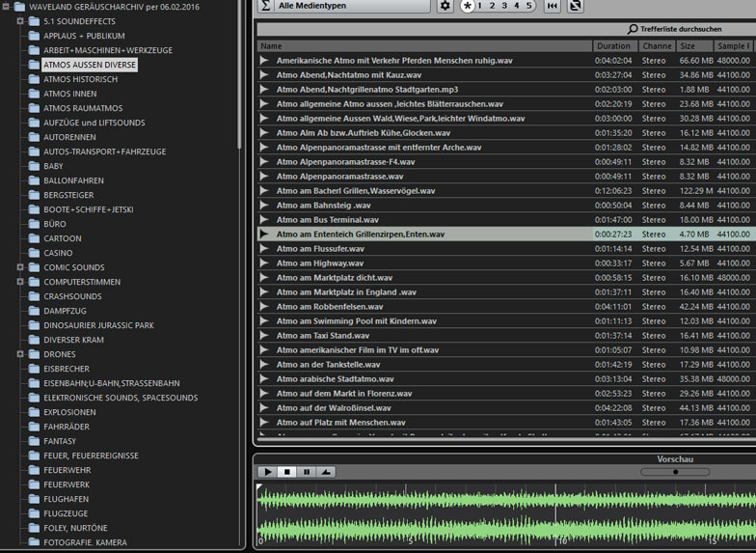
Task: Click the skip-to-start icon in the toolbar
Action: click(552, 6)
